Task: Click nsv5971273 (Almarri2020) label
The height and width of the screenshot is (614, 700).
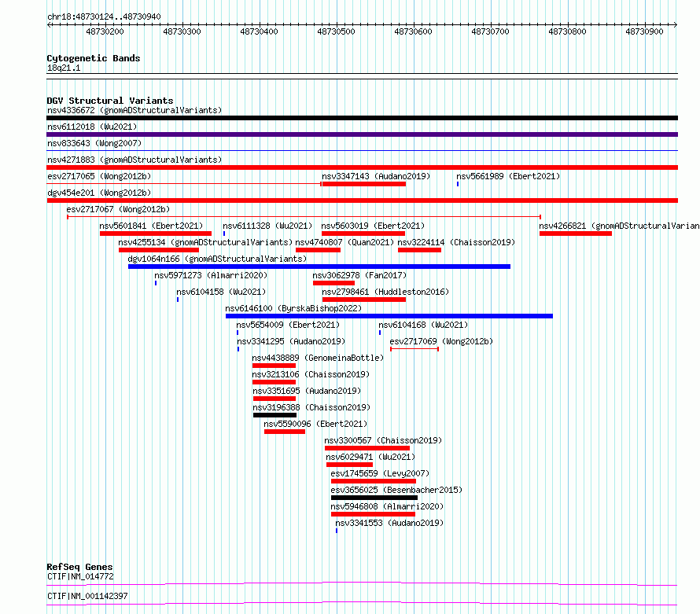Action: click(x=211, y=275)
